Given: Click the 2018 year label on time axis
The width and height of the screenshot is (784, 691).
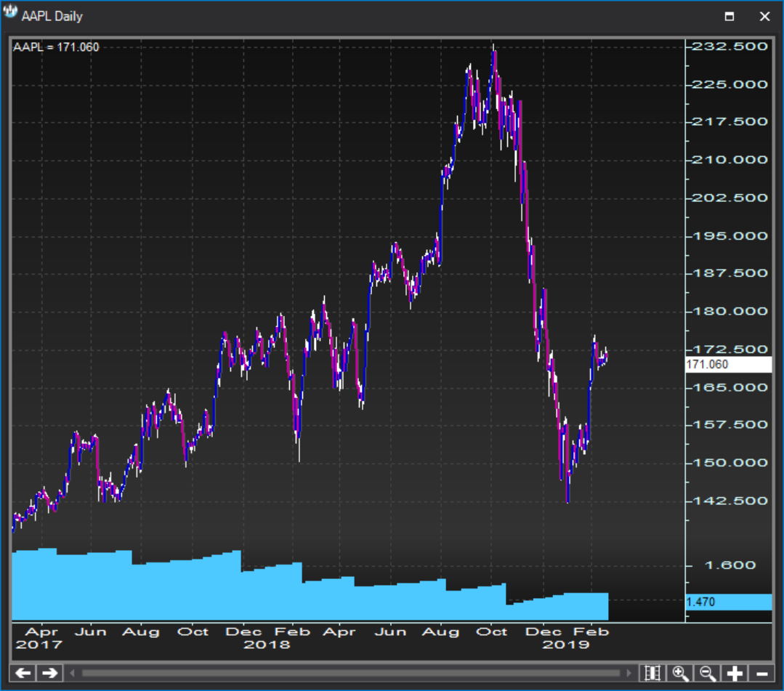Looking at the screenshot, I should click(x=267, y=645).
